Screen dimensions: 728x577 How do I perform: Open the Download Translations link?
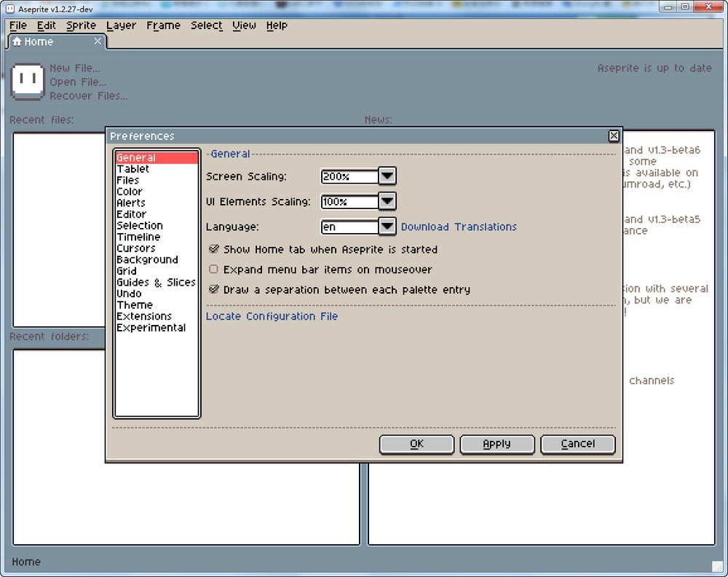tap(459, 227)
